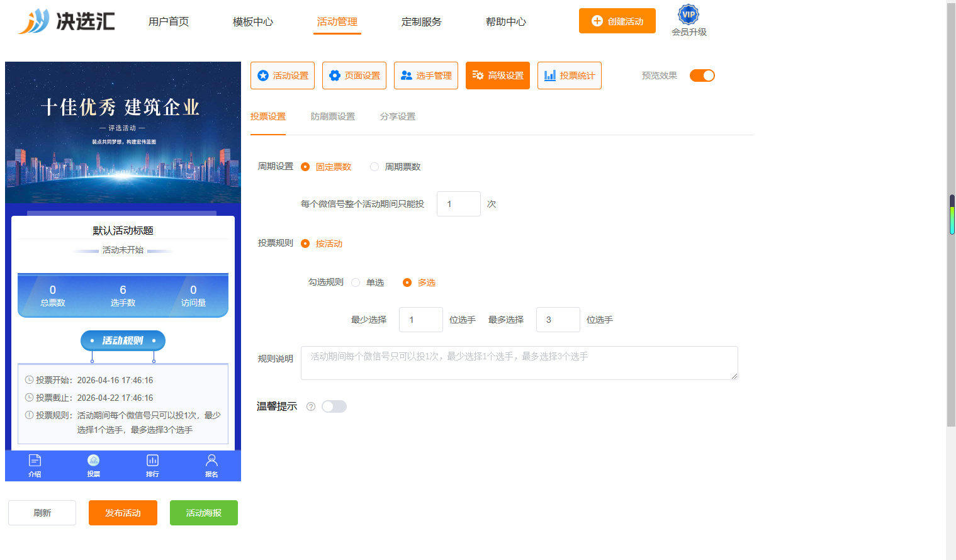This screenshot has height=560, width=956.
Task: Choose 多选 for 勾选规则
Action: (x=407, y=283)
